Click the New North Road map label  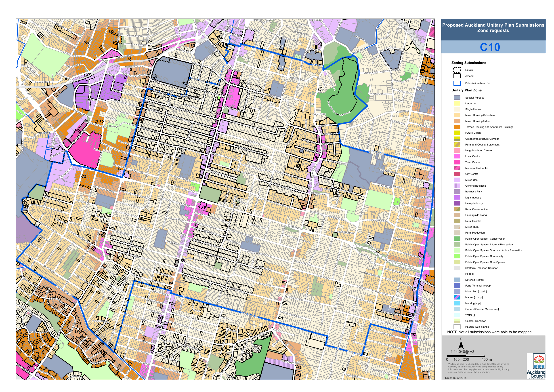(126, 57)
